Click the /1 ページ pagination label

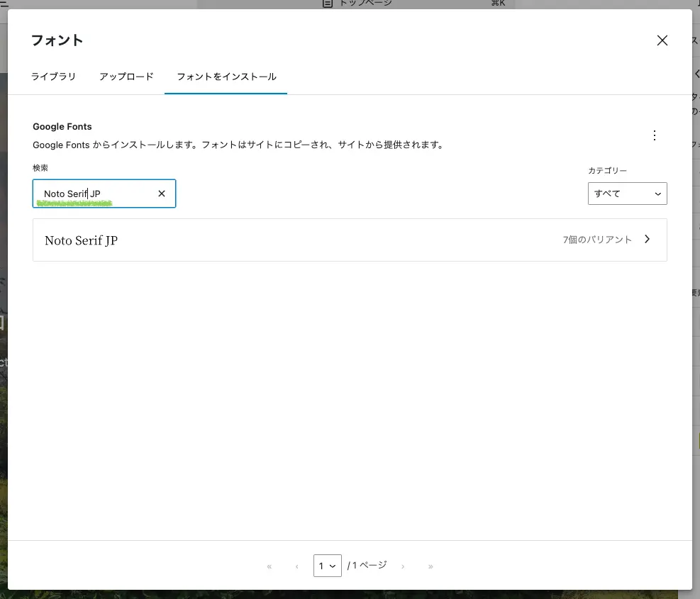click(367, 565)
